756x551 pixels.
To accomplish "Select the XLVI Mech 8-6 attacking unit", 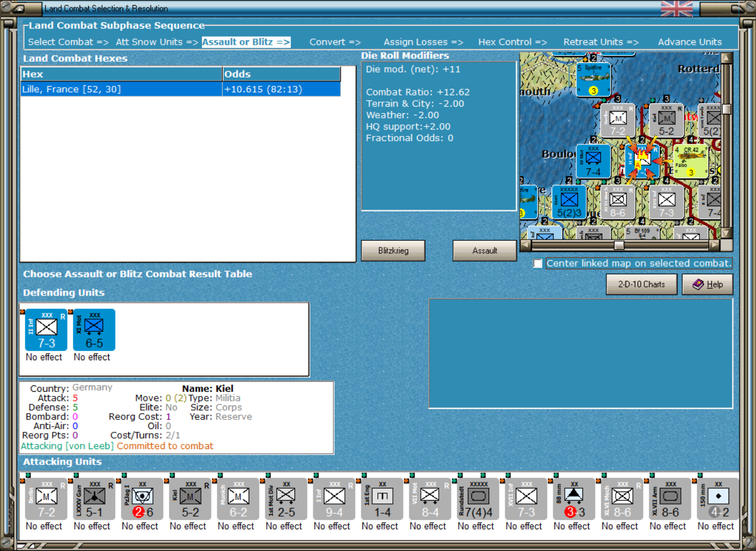I will (623, 499).
